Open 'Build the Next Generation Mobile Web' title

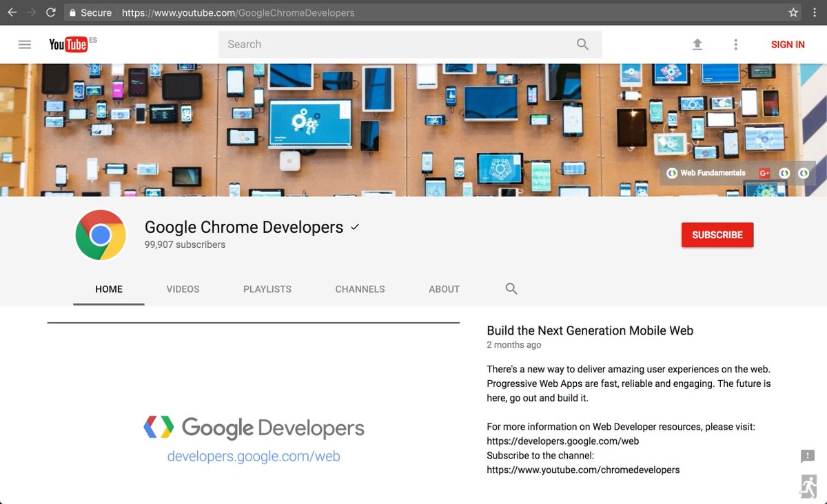(x=590, y=330)
